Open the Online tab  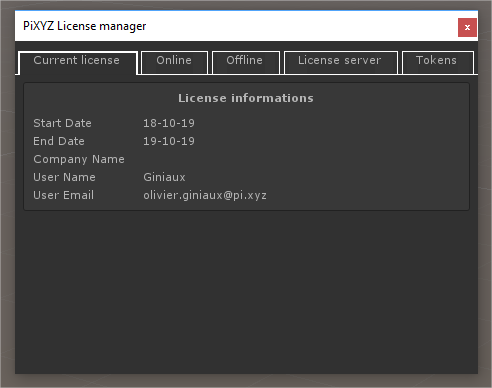point(174,62)
